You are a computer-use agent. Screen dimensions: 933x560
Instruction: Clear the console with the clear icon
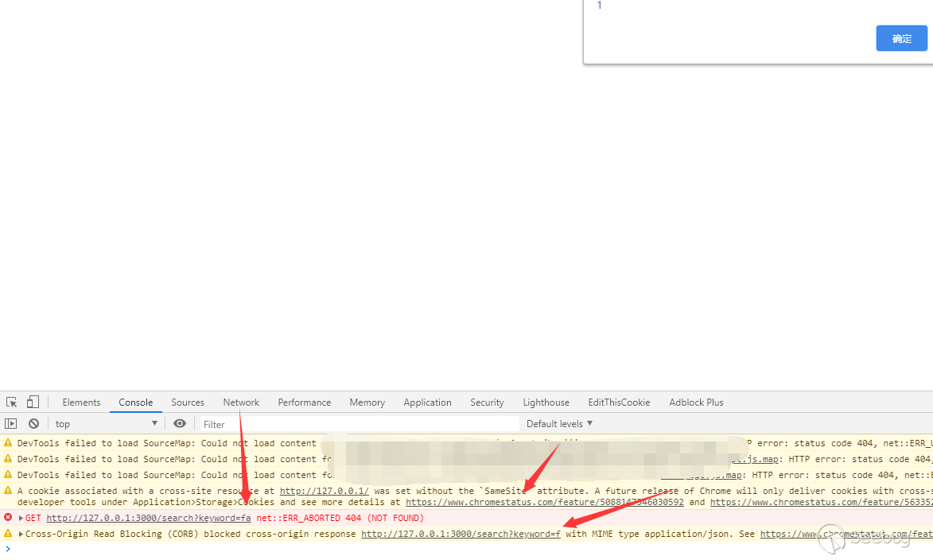pyautogui.click(x=34, y=424)
